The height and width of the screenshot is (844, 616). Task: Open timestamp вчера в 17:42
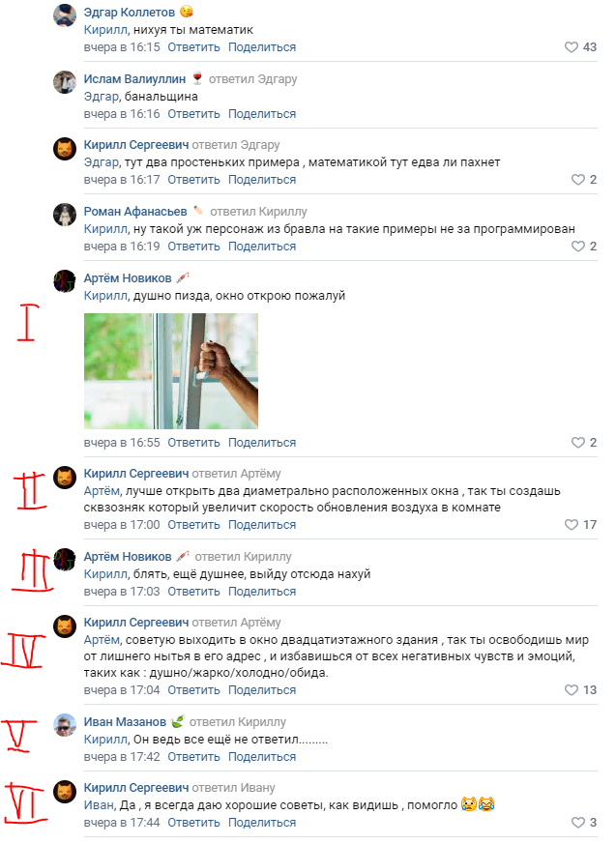tap(122, 757)
